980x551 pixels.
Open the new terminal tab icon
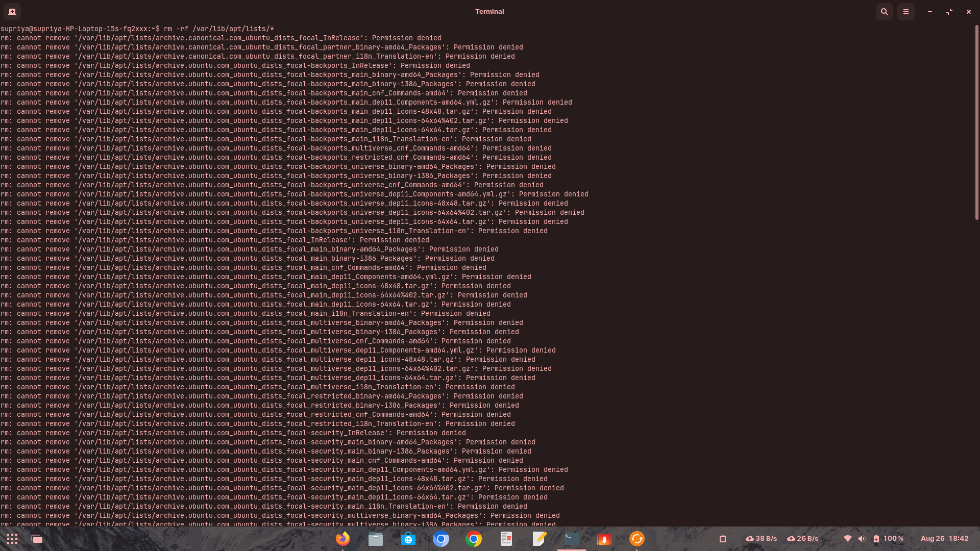coord(12,11)
